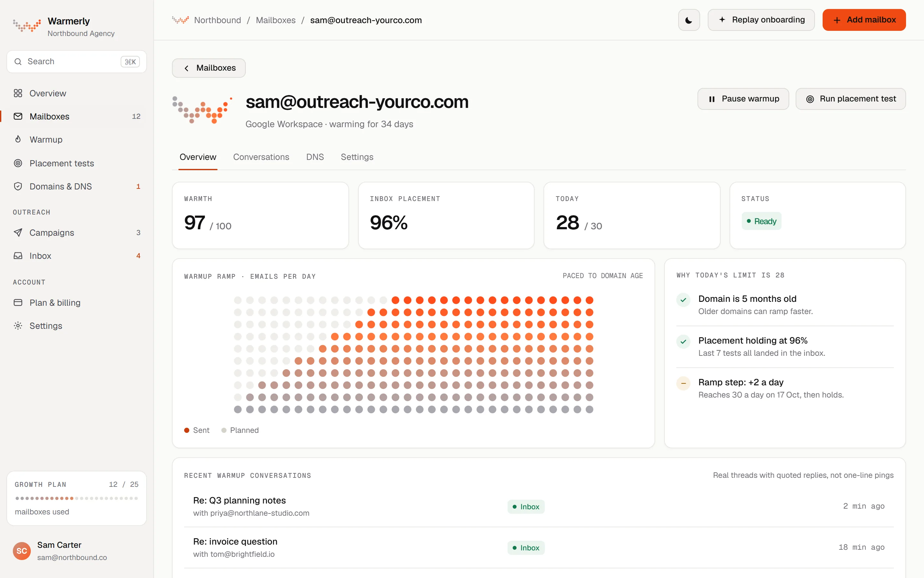Click the Inbox badge on invoice question row
This screenshot has width=924, height=578.
click(x=526, y=548)
